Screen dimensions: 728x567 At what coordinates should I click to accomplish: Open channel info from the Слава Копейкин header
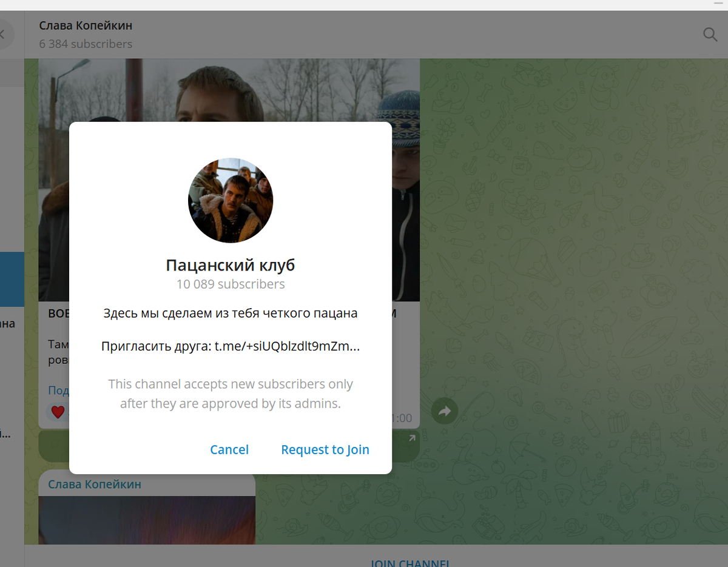tap(85, 25)
